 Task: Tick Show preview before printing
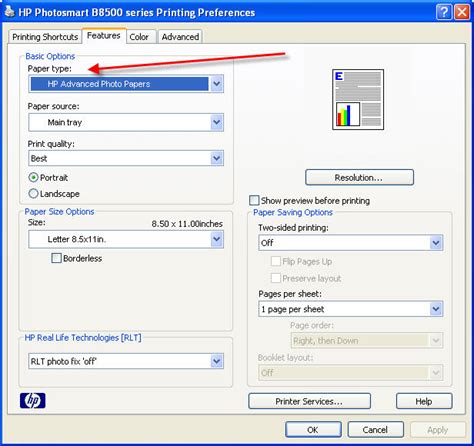pyautogui.click(x=254, y=200)
